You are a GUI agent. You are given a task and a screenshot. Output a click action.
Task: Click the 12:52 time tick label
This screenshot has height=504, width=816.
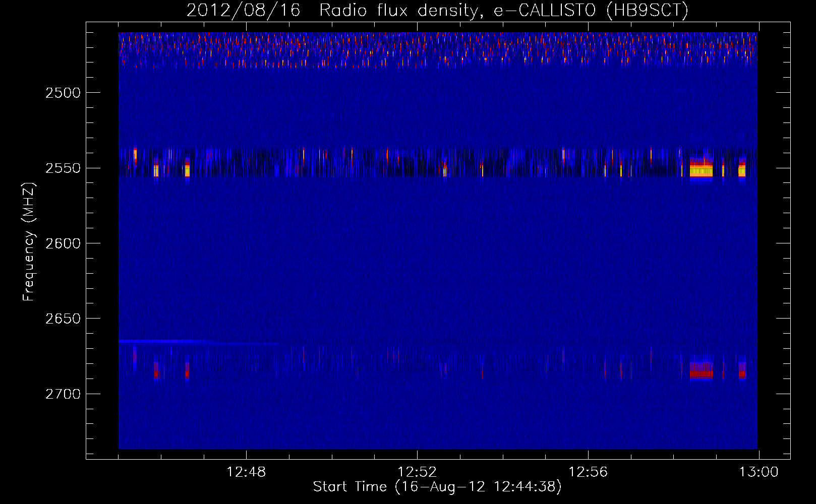417,472
